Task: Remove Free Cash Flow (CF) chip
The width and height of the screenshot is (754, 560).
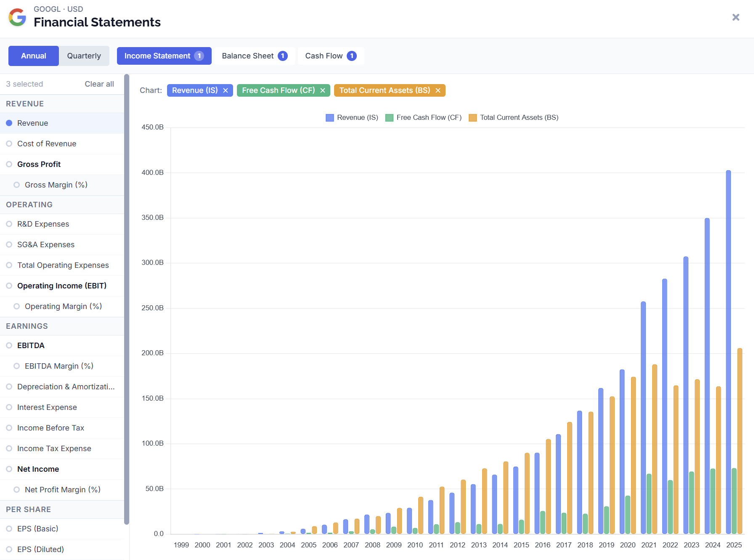Action: point(323,90)
